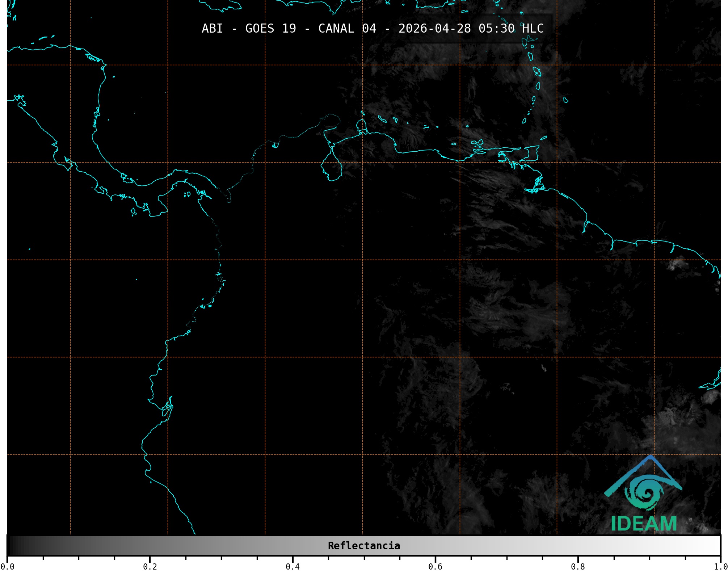
Task: Click the 0.2 tick label on colorbar
Action: click(150, 566)
